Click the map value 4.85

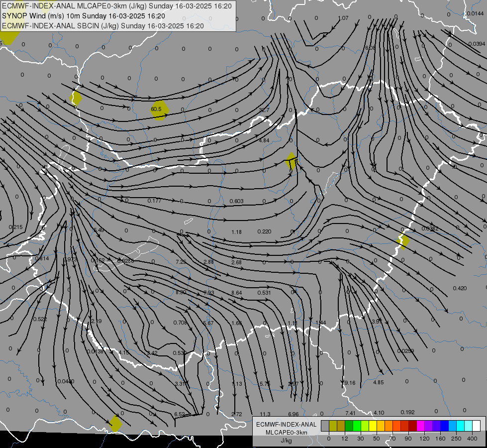[378, 382]
